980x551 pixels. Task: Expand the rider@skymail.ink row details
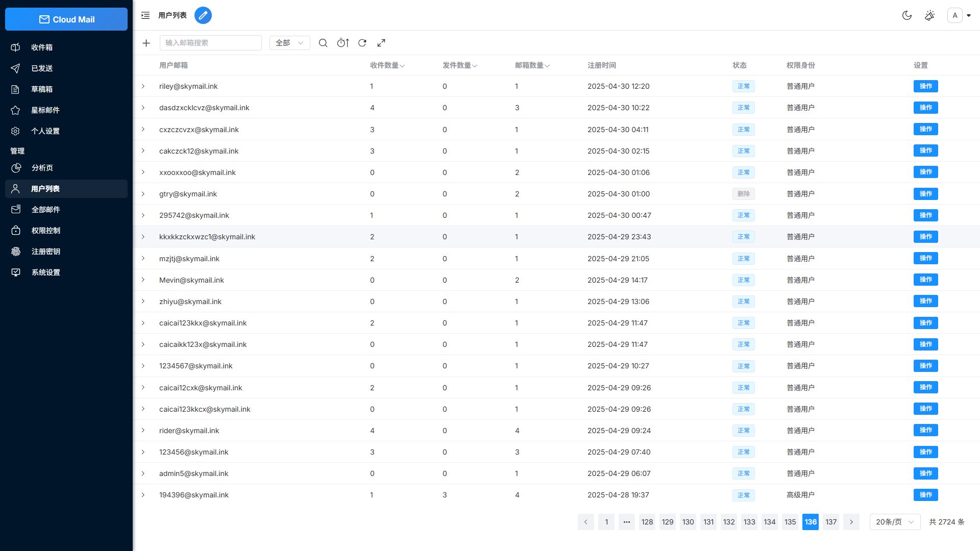click(143, 431)
